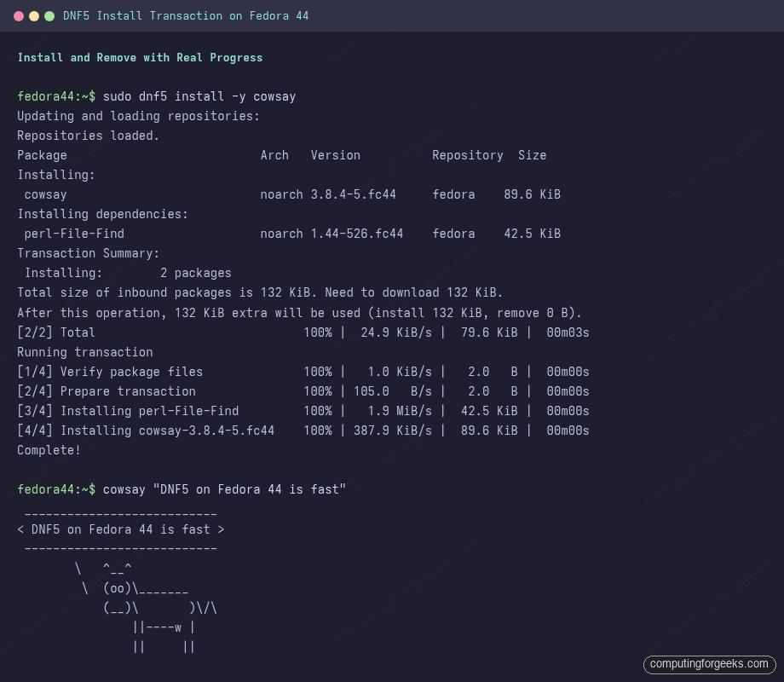Image resolution: width=784 pixels, height=682 pixels.
Task: Click the 'Package' column header
Action: (x=42, y=156)
